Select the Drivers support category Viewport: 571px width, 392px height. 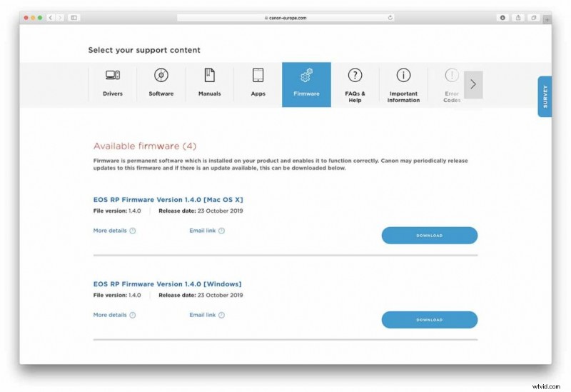pos(112,84)
